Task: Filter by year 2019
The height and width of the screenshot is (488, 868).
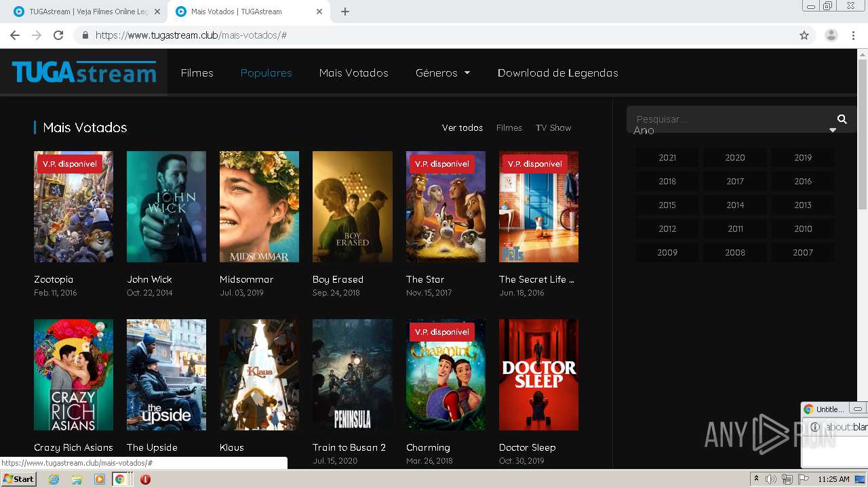Action: 803,157
